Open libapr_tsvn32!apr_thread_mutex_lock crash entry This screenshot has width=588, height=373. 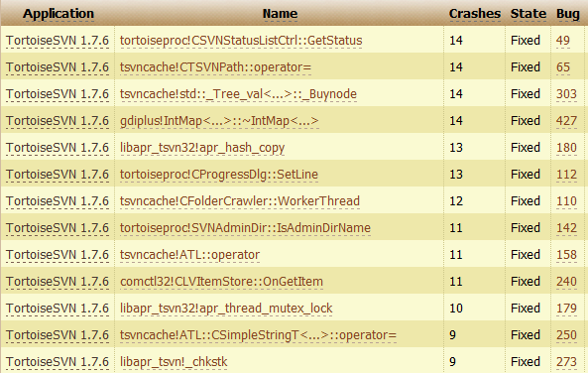pyautogui.click(x=226, y=309)
